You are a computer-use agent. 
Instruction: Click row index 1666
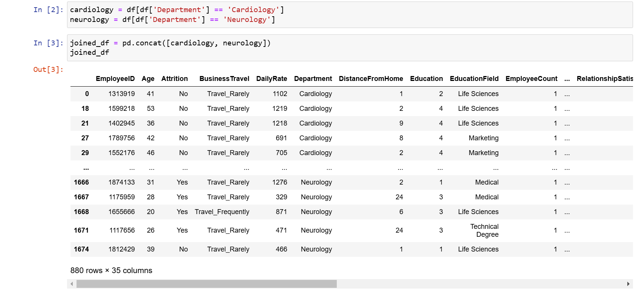pos(81,182)
